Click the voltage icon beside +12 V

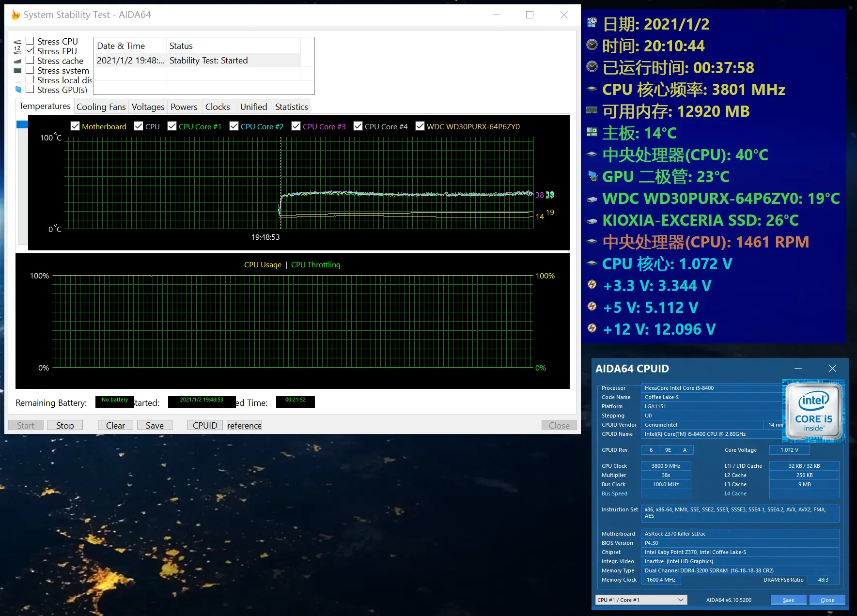point(592,328)
